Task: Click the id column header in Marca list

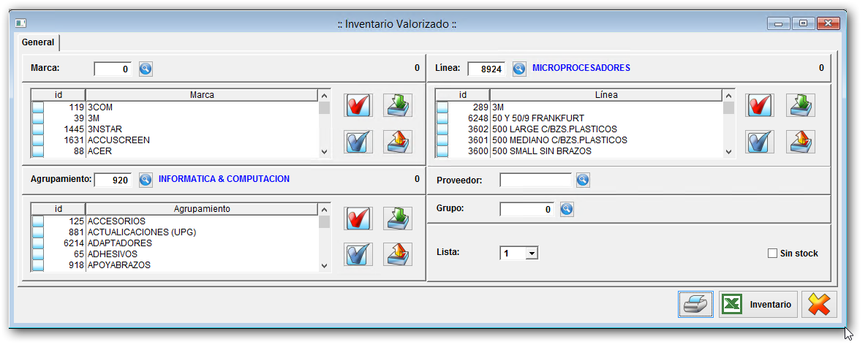Action: point(59,95)
